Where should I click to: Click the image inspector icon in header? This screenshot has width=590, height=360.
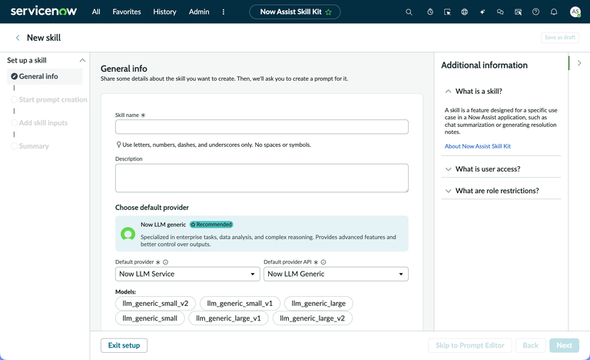pyautogui.click(x=518, y=12)
